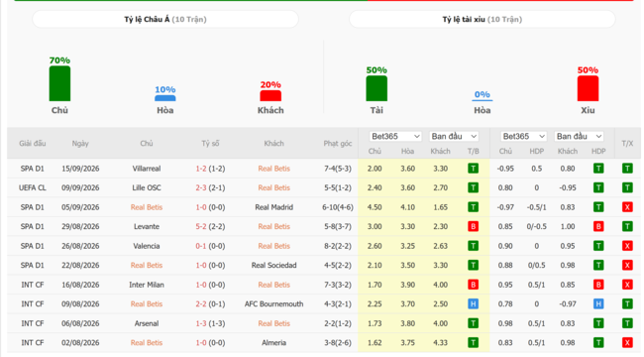This screenshot has width=644, height=357.
Task: Open the Inter Milan team link
Action: [147, 285]
